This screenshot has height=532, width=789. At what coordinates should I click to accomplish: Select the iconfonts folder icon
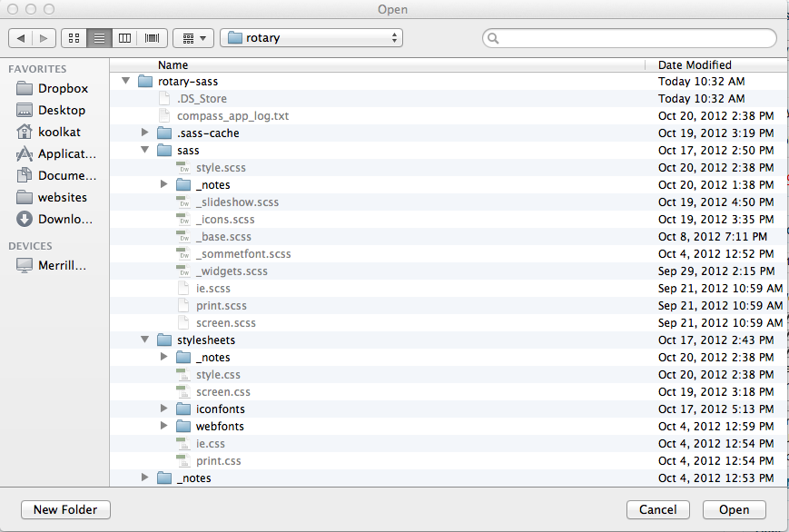click(183, 409)
